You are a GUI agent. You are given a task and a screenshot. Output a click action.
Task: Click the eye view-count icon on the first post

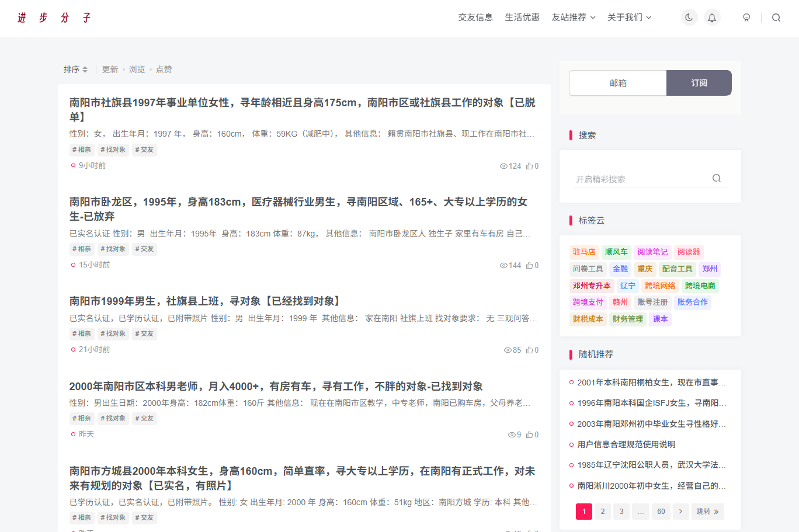coord(503,166)
